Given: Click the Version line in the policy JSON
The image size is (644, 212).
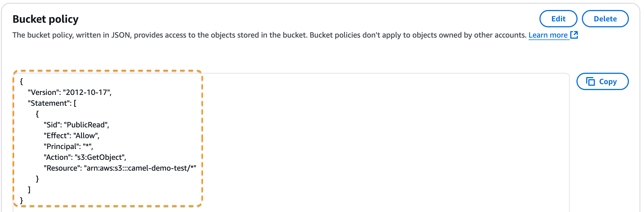Looking at the screenshot, I should pyautogui.click(x=70, y=92).
